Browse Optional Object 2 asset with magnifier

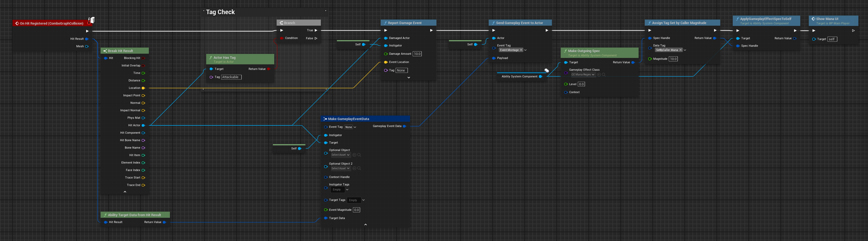point(359,168)
